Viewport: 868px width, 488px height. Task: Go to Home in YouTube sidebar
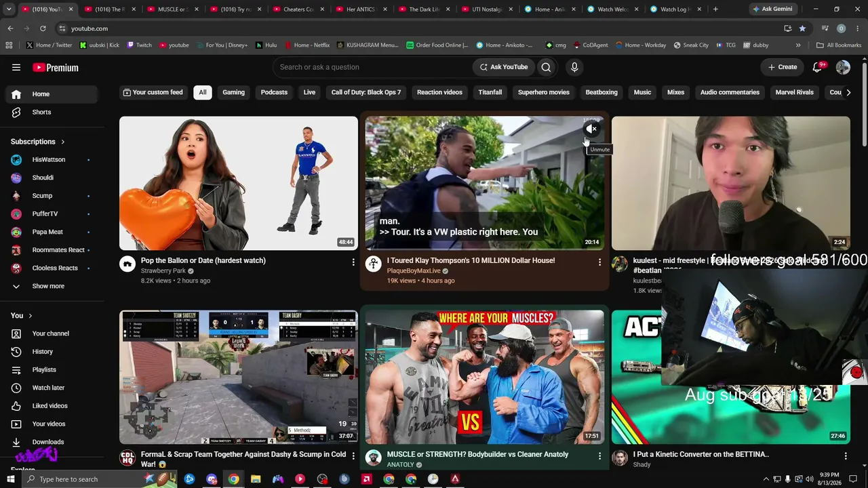pos(52,94)
